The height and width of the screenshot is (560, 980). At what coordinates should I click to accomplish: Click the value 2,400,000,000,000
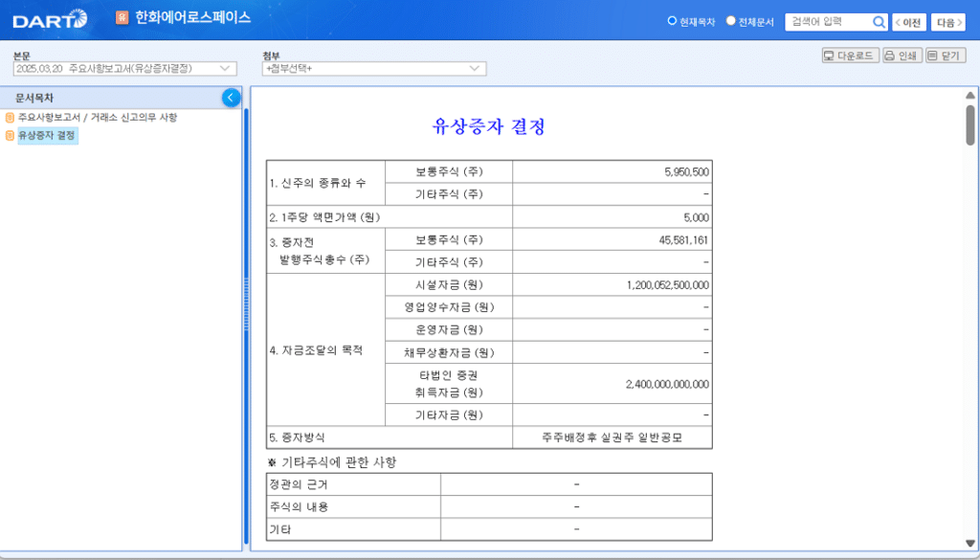pyautogui.click(x=667, y=385)
